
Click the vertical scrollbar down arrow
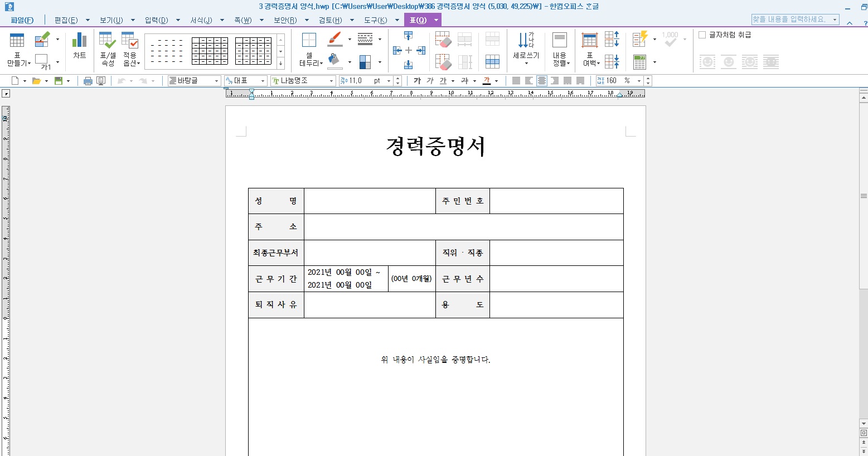tap(864, 423)
